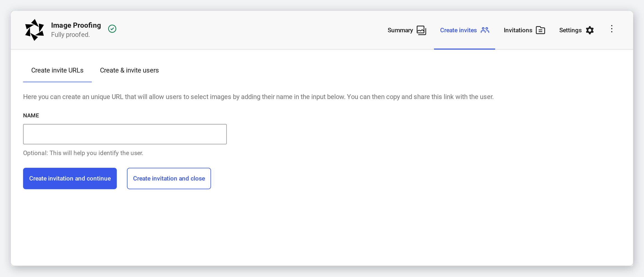Select the Create & invite users sub-tab
The image size is (644, 277).
click(x=129, y=70)
